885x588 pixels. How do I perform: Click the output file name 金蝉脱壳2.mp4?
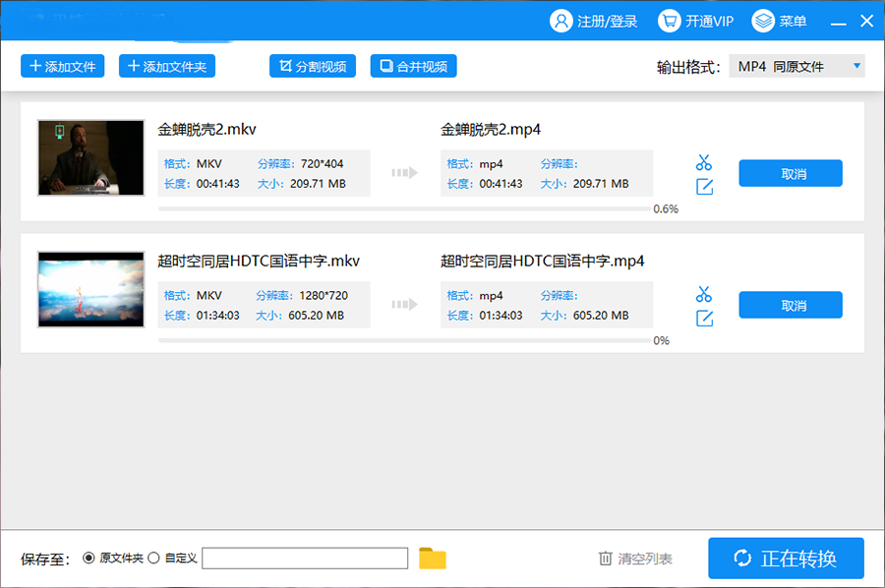point(491,129)
